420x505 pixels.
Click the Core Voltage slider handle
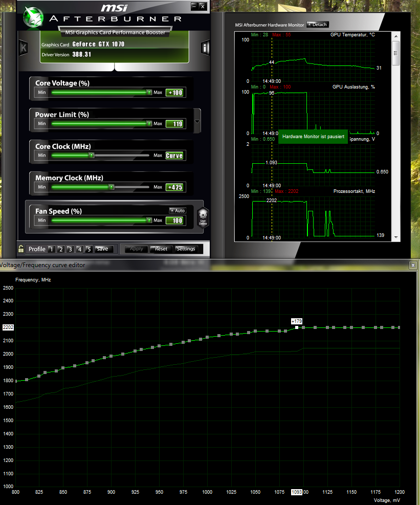149,93
